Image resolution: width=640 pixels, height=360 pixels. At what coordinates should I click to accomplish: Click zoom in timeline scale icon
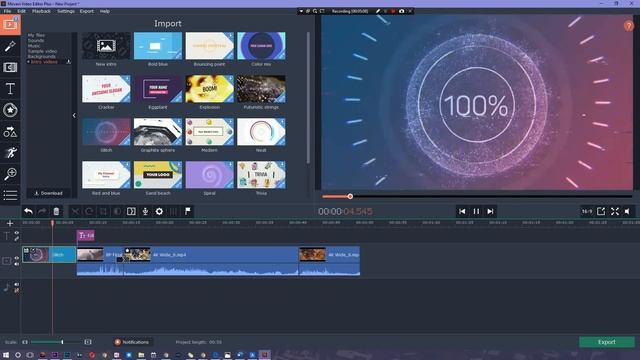pos(88,342)
